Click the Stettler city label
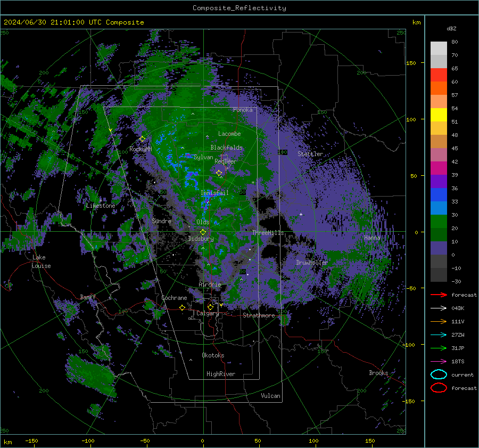Viewport: 479px width, 448px height. tap(310, 154)
